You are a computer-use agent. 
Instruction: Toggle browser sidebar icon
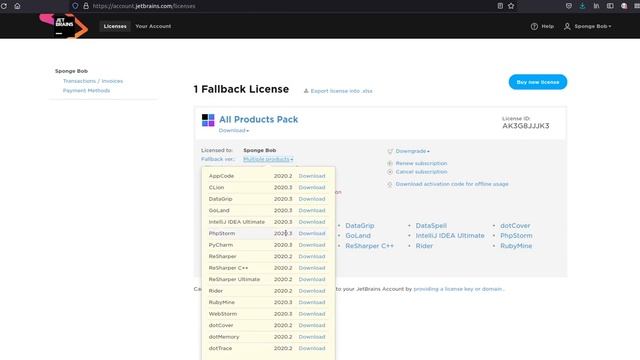pyautogui.click(x=610, y=6)
